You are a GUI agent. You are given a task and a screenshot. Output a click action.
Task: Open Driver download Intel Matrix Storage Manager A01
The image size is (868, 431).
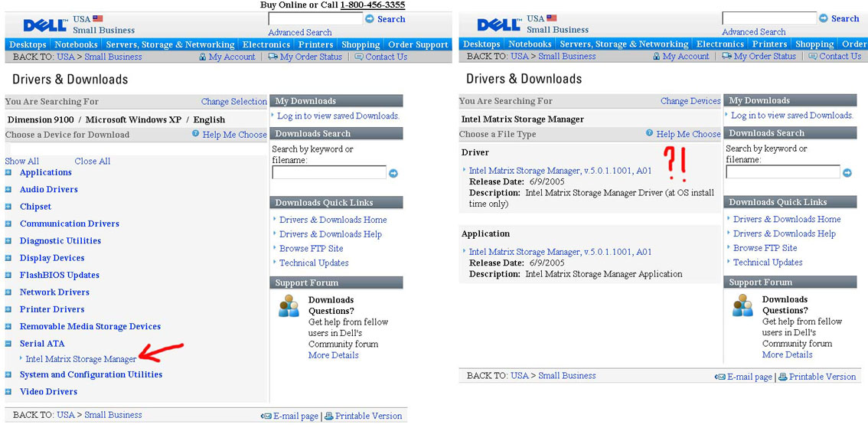pyautogui.click(x=560, y=171)
